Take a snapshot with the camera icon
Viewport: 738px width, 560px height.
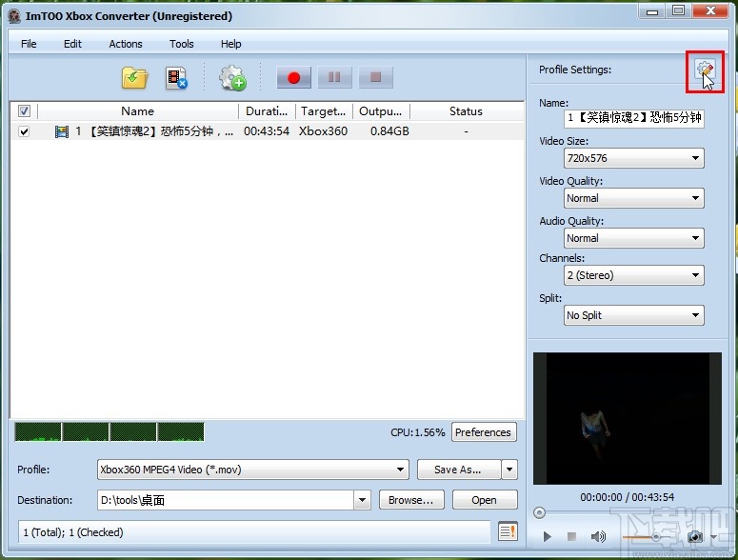click(695, 536)
